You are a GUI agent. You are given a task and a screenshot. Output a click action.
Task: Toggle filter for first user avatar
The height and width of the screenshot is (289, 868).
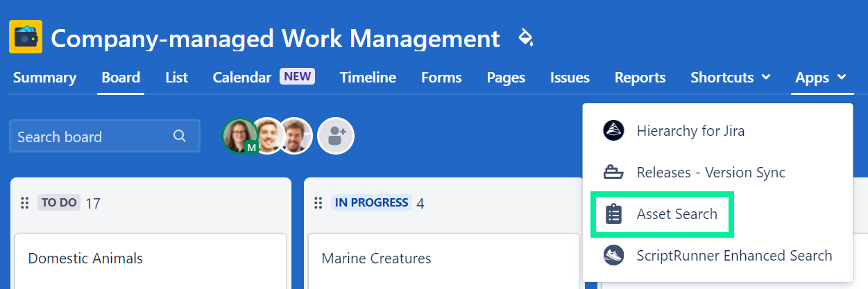[239, 135]
